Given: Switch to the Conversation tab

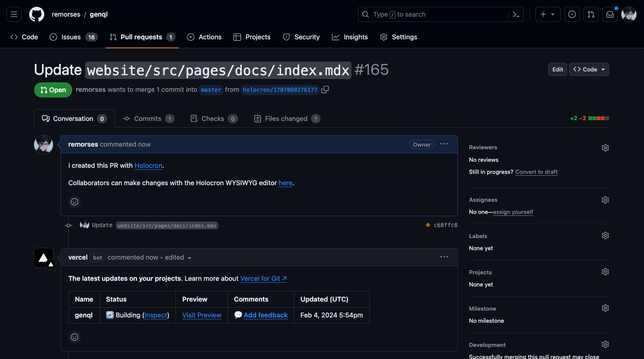Looking at the screenshot, I should pos(75,119).
